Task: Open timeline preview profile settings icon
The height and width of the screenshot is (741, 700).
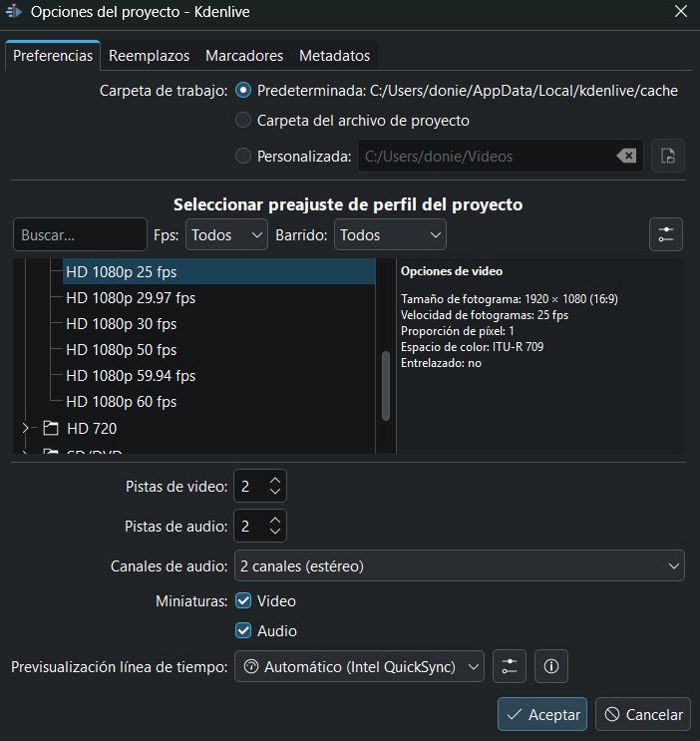Action: 510,666
